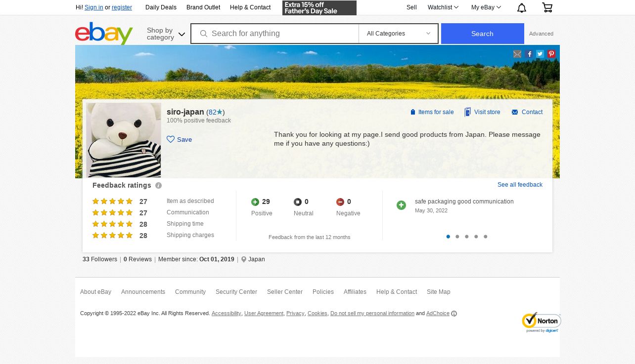635x364 pixels.
Task: Click the register link
Action: click(122, 7)
